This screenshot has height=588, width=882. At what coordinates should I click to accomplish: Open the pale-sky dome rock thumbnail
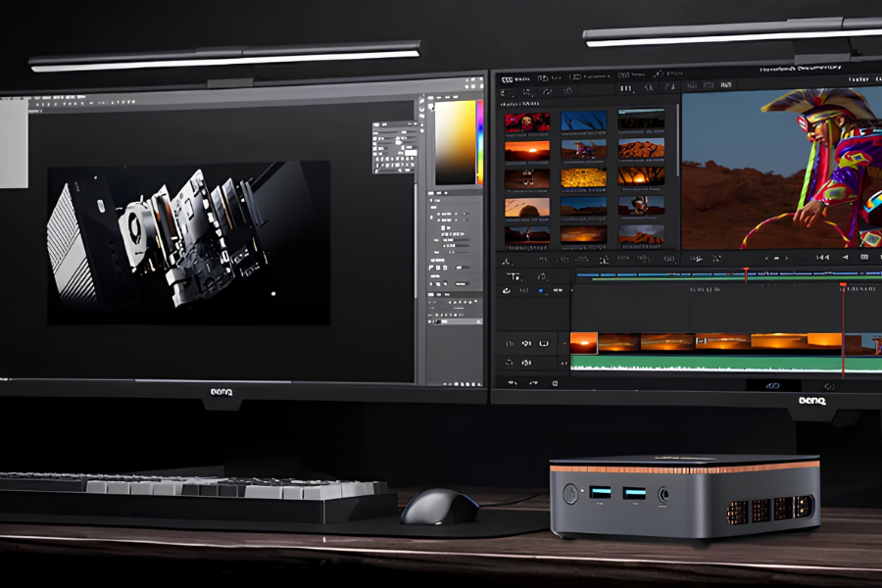(527, 208)
